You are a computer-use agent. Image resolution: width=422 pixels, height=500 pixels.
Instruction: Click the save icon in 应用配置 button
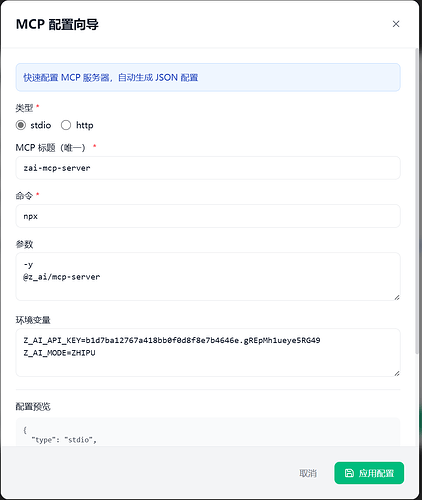(x=349, y=473)
